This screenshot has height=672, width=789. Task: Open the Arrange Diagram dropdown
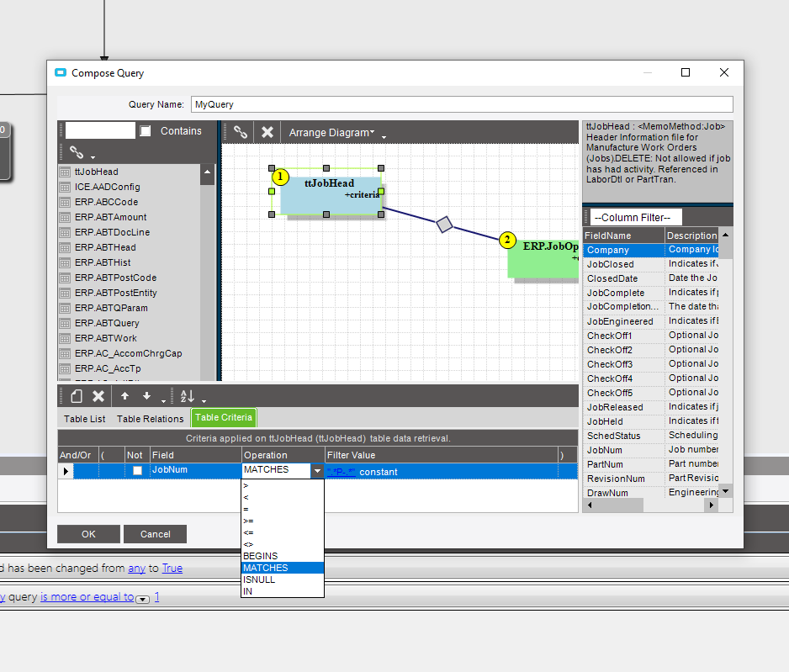(x=331, y=133)
